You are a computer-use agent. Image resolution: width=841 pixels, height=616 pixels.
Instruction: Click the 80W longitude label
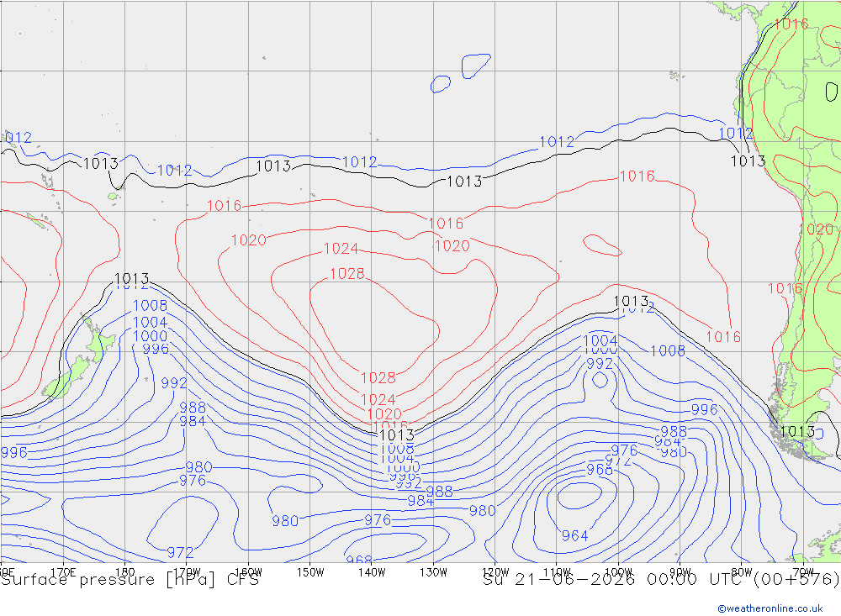coord(742,572)
